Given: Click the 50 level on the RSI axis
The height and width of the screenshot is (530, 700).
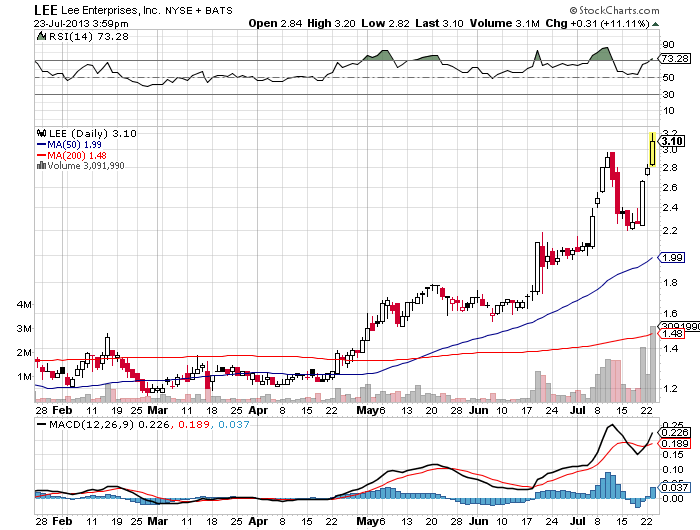Looking at the screenshot, I should point(668,78).
